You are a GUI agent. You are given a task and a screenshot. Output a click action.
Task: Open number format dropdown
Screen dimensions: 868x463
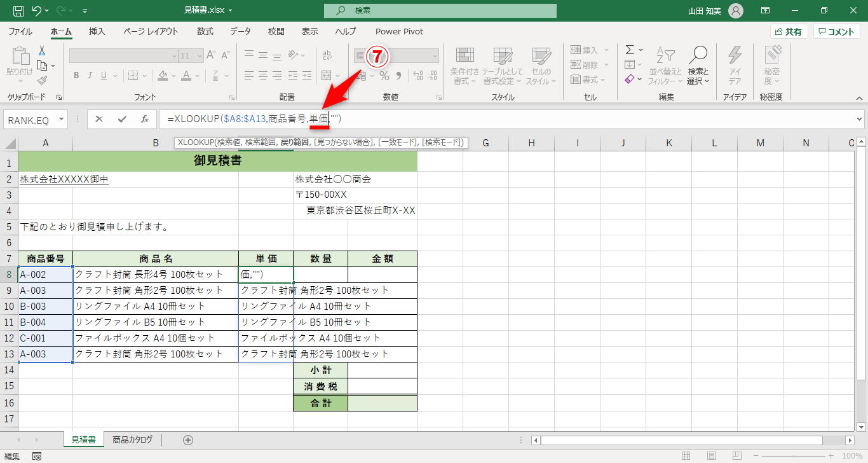pyautogui.click(x=435, y=55)
